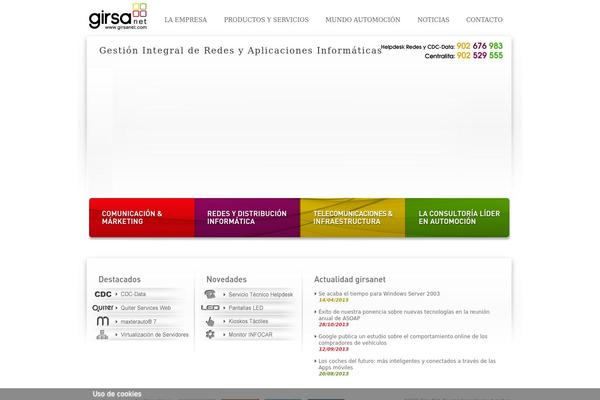Click the Quiter logo icon
Image resolution: width=600 pixels, height=400 pixels.
[x=103, y=308]
